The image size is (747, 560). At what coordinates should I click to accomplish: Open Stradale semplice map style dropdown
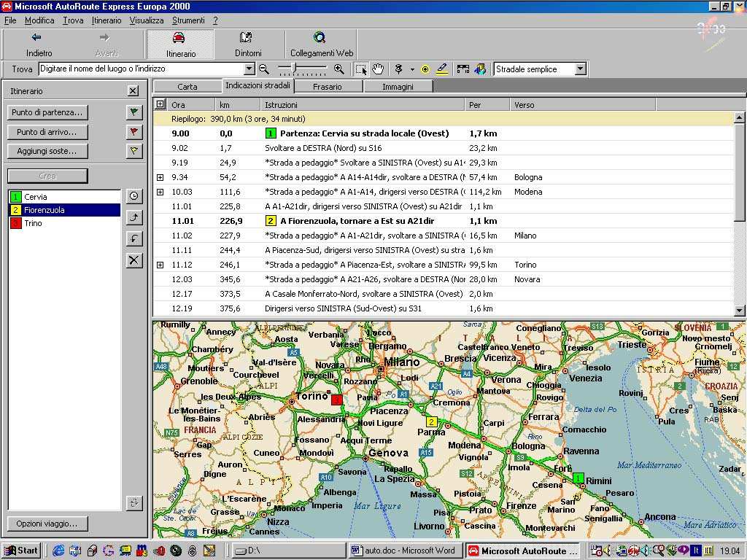[x=580, y=69]
